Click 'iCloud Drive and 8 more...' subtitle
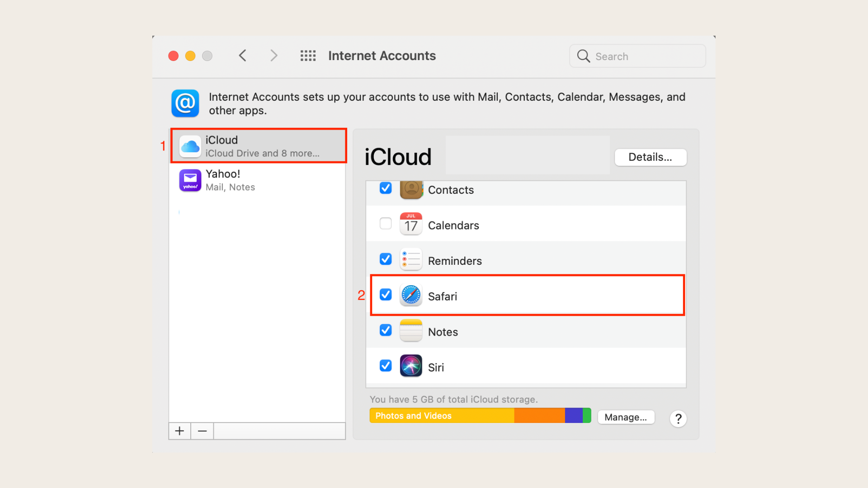 pyautogui.click(x=263, y=154)
